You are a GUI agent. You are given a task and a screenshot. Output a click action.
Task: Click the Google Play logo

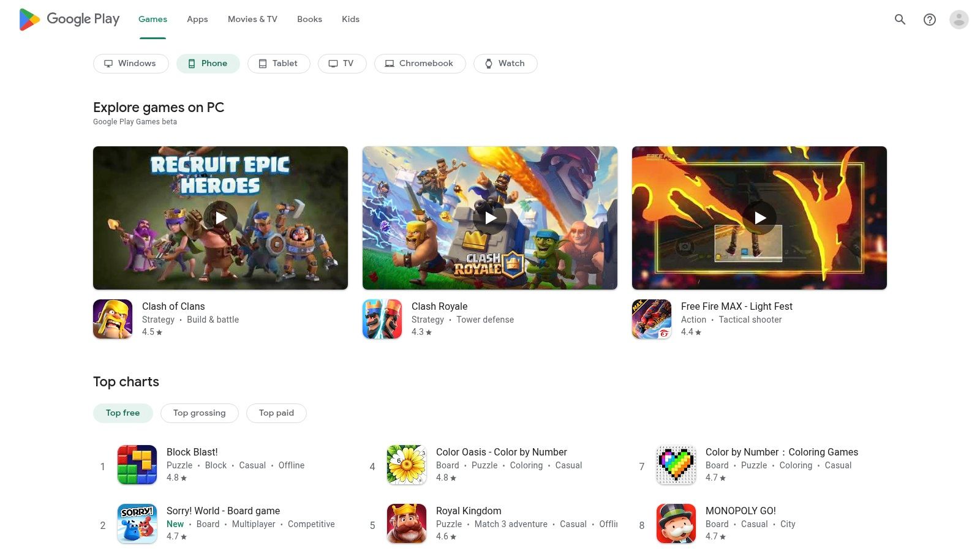(69, 19)
